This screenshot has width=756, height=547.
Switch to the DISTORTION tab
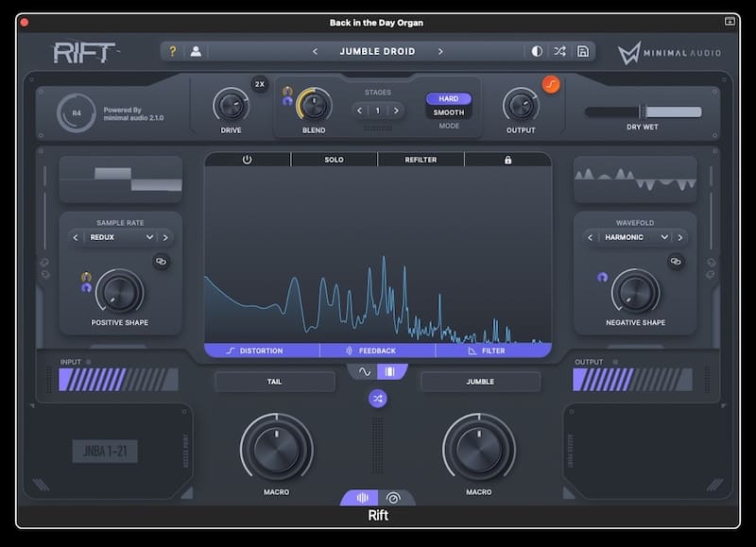click(262, 350)
